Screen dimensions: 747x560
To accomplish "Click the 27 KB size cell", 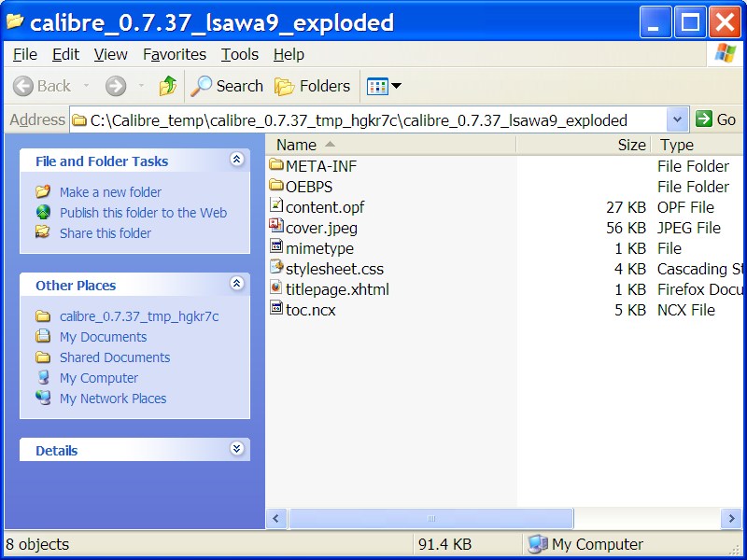I will pos(626,207).
